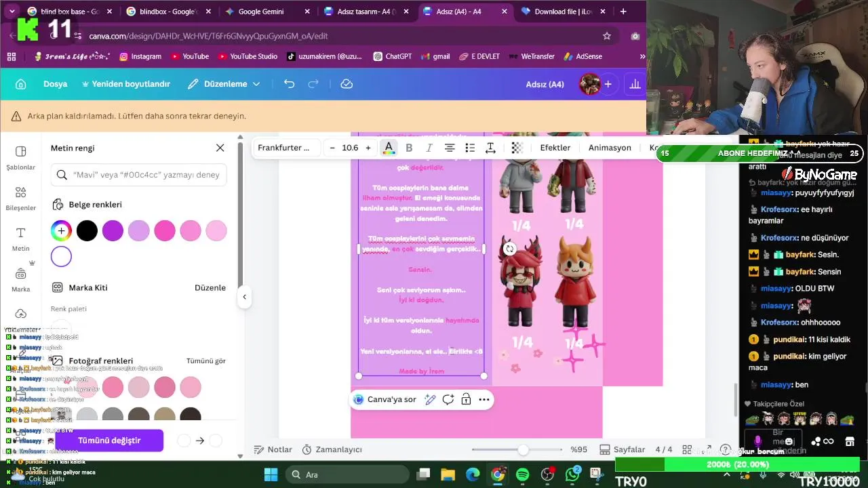Viewport: 868px width, 488px height.
Task: Open YouTube Studio bookmark
Action: pos(248,56)
